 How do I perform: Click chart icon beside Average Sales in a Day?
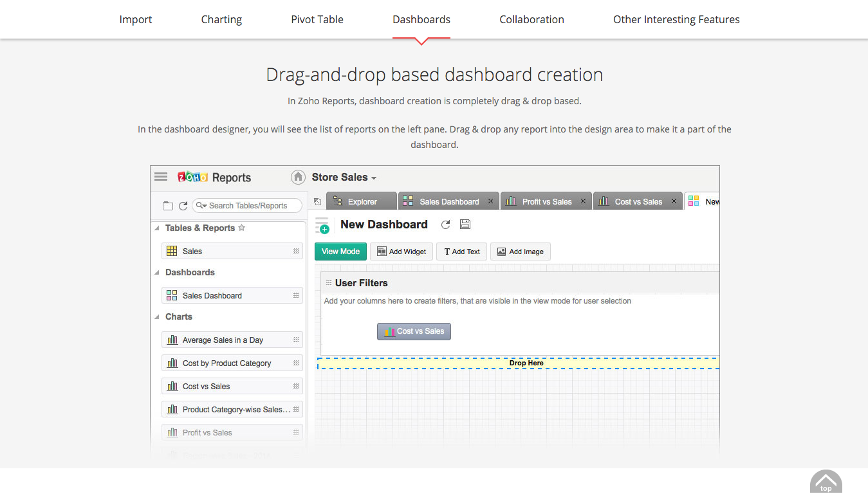(x=172, y=340)
